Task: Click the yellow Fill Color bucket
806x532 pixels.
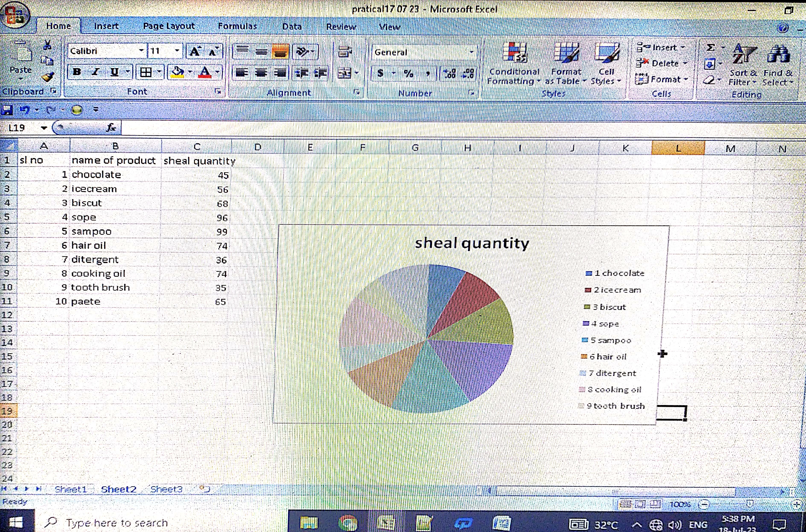Action: [177, 72]
